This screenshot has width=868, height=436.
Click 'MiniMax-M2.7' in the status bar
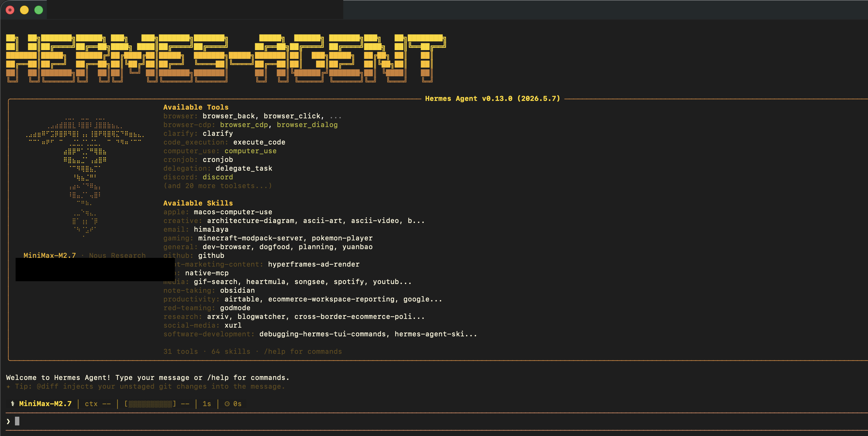click(x=45, y=404)
